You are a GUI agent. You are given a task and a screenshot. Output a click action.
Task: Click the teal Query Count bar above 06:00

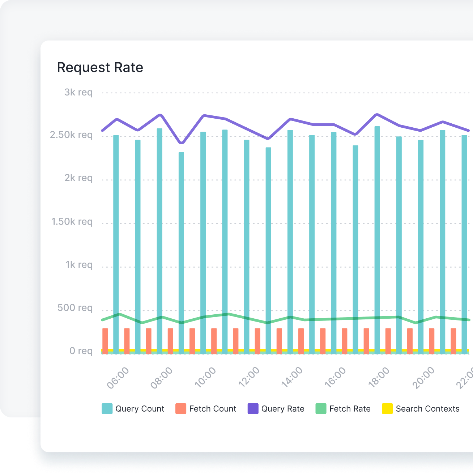click(x=116, y=245)
